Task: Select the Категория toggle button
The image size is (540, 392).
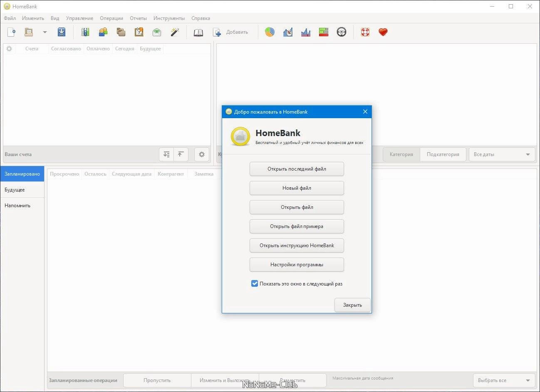Action: click(x=401, y=154)
